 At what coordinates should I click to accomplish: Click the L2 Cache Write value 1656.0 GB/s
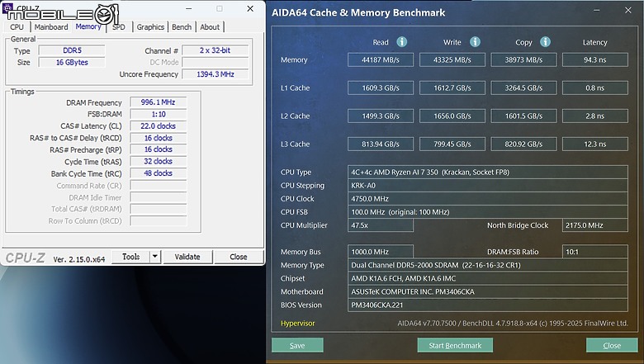tap(452, 116)
